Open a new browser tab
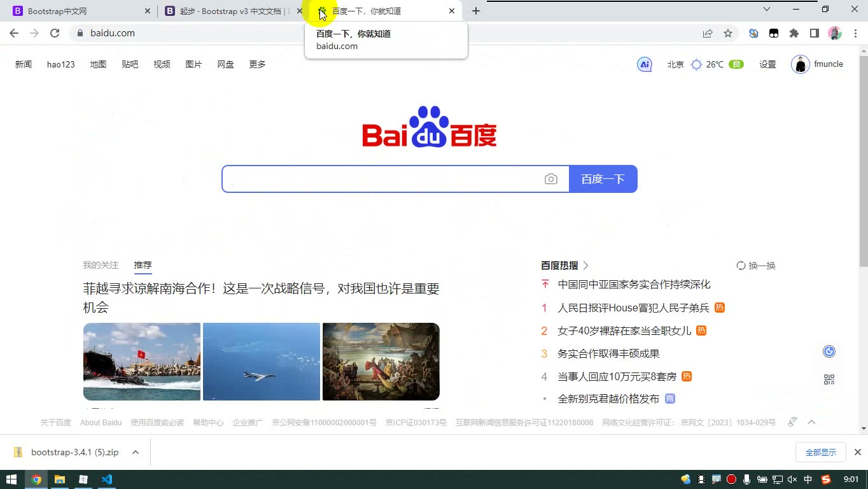Image resolution: width=868 pixels, height=489 pixels. (476, 11)
